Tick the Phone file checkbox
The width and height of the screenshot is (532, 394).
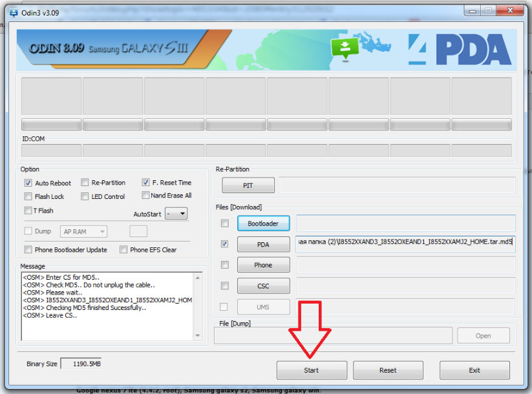[224, 265]
